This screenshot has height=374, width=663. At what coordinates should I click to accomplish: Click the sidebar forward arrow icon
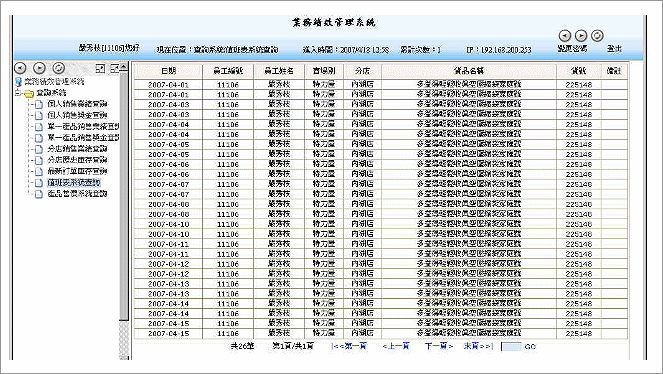point(39,68)
